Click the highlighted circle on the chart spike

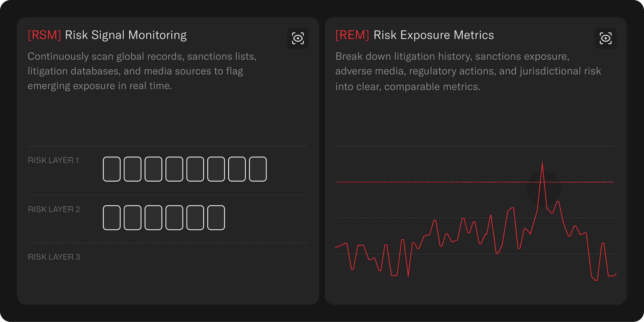pos(544,189)
